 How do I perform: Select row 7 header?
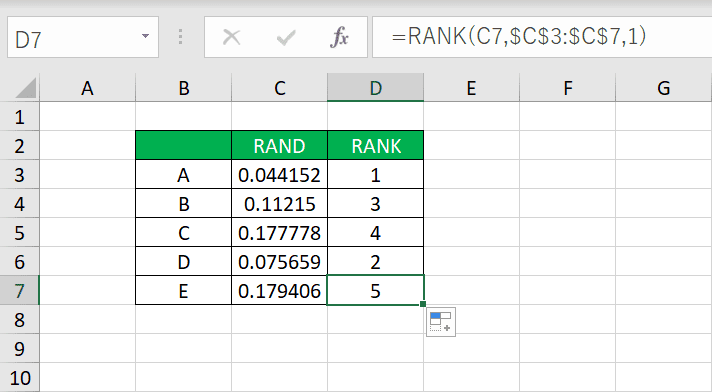[x=20, y=291]
